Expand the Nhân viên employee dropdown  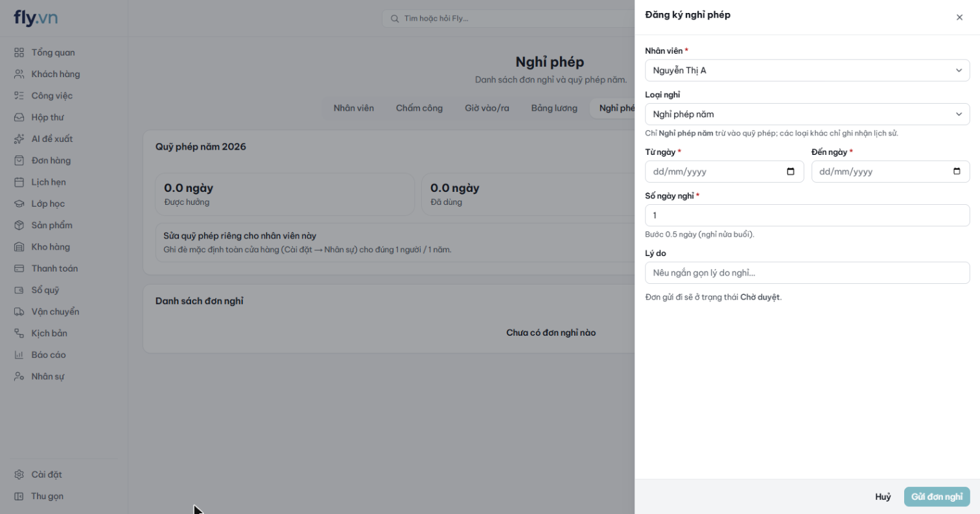808,70
